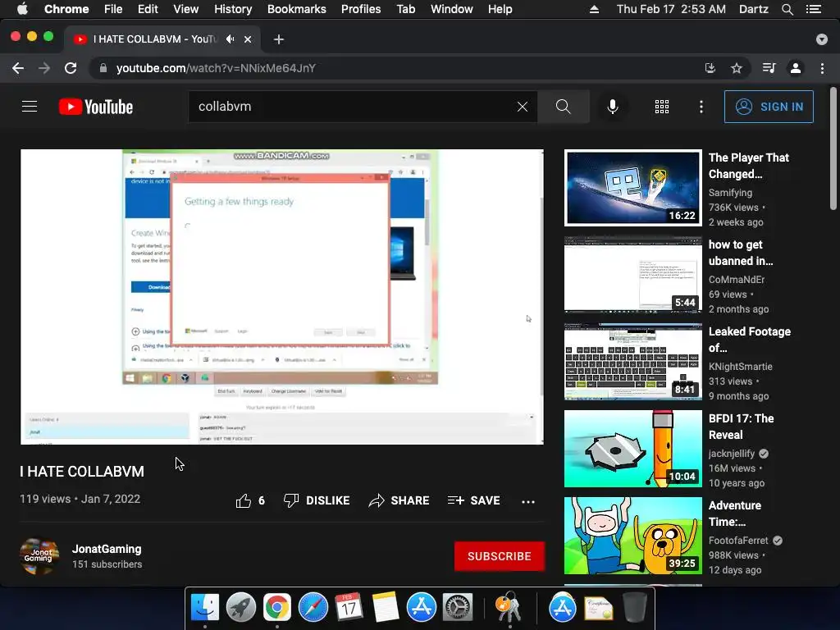Image resolution: width=840 pixels, height=630 pixels.
Task: Open the Profiles menu
Action: click(x=361, y=9)
